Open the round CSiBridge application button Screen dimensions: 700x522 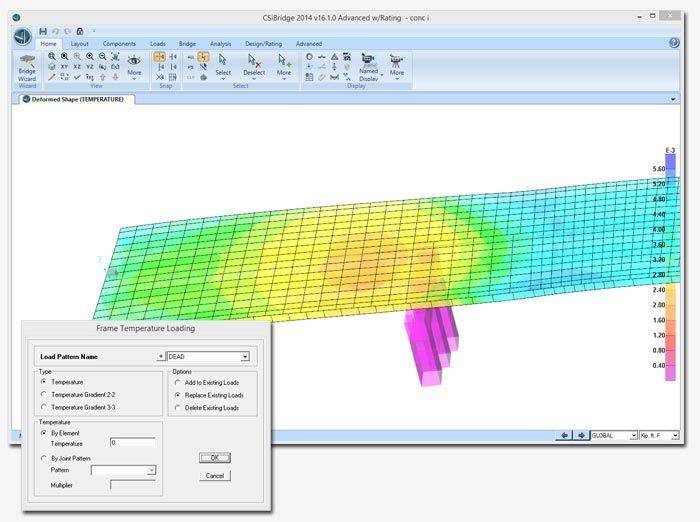click(x=22, y=36)
